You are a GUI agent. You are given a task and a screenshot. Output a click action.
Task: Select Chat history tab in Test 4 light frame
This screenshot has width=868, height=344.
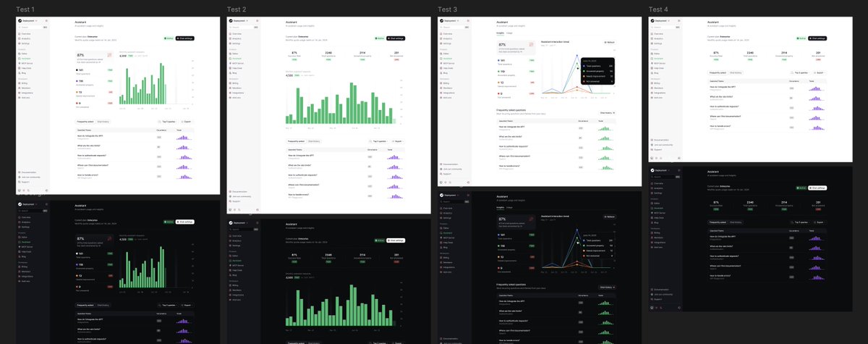[x=736, y=72]
